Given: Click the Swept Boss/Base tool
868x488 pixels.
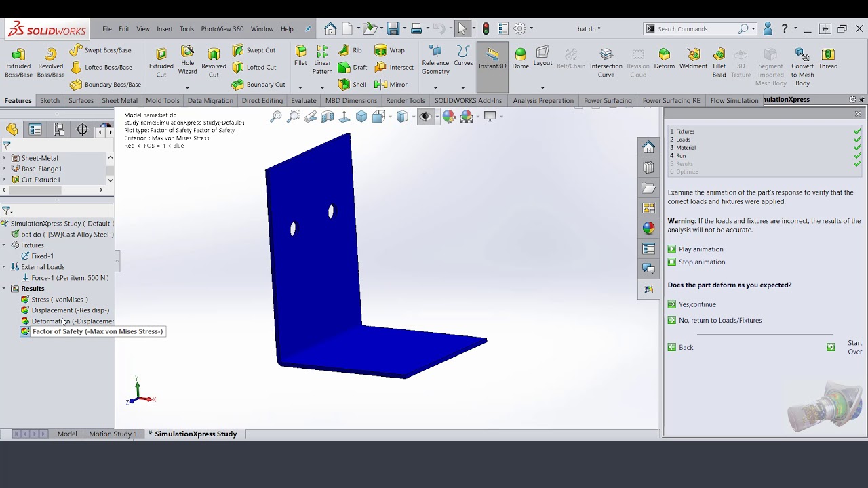Looking at the screenshot, I should tap(100, 50).
